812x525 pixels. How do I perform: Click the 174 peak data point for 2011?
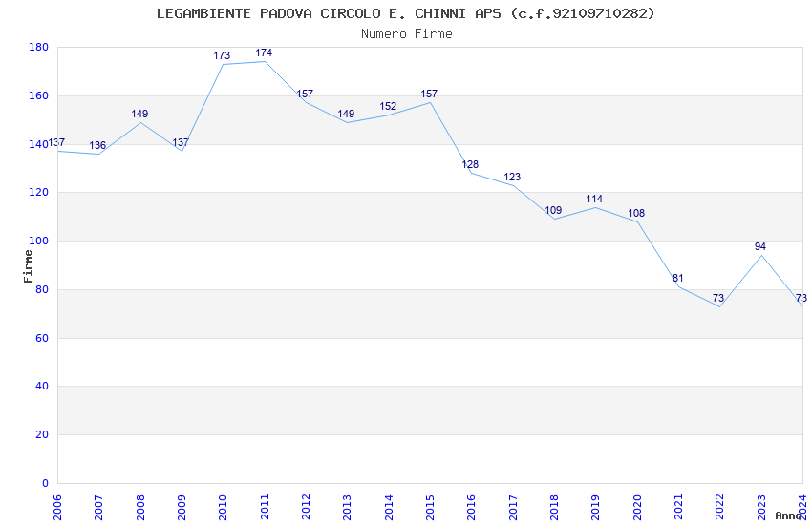point(265,61)
